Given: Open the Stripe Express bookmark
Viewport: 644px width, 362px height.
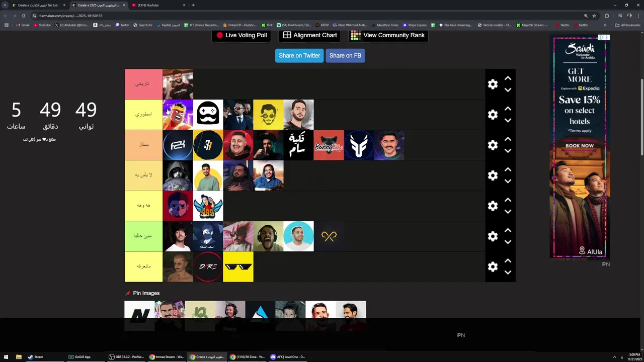Looking at the screenshot, I should coord(415,25).
